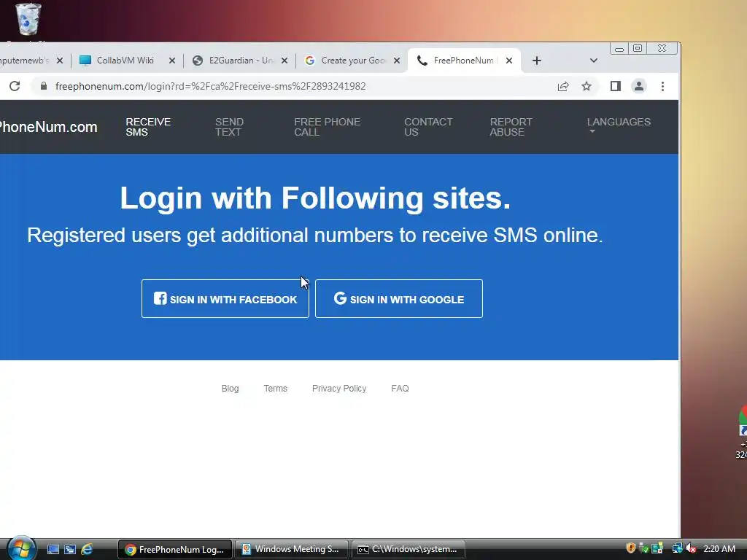The height and width of the screenshot is (560, 747).
Task: Click the 2:20 AM taskbar clock
Action: click(x=719, y=548)
